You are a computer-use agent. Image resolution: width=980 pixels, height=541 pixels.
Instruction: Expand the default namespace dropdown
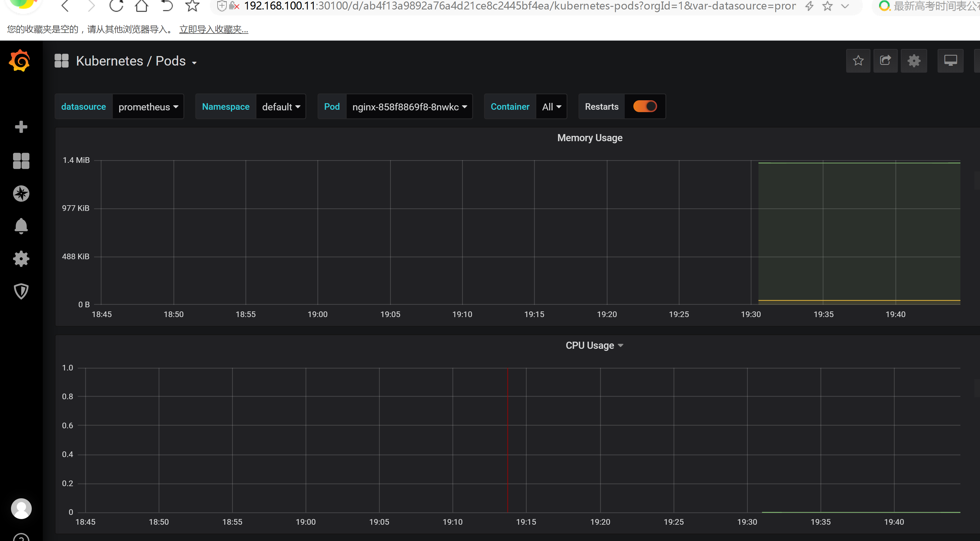[x=281, y=107]
